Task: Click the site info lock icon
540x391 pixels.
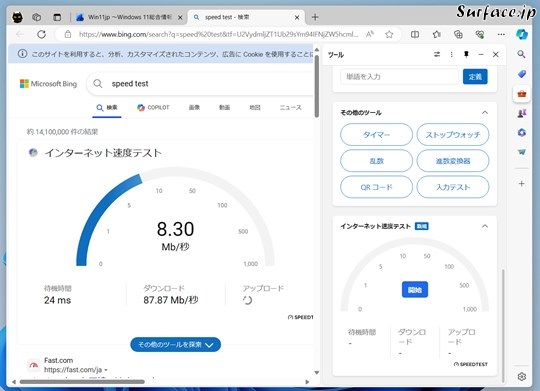Action: (x=68, y=34)
